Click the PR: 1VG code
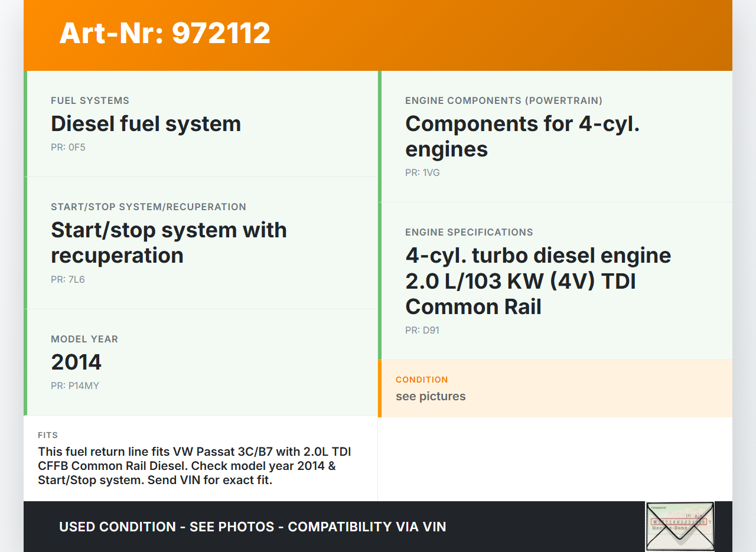 pos(422,173)
